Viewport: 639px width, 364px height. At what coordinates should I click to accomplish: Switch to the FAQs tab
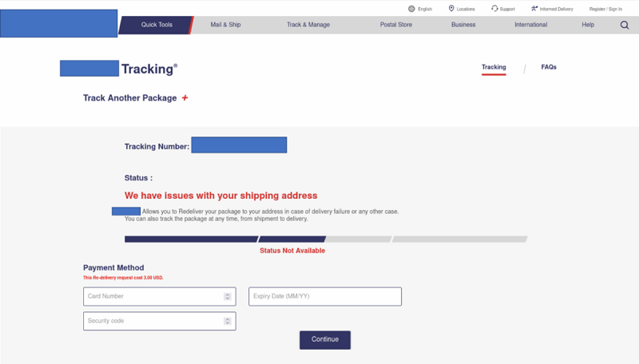pyautogui.click(x=549, y=67)
